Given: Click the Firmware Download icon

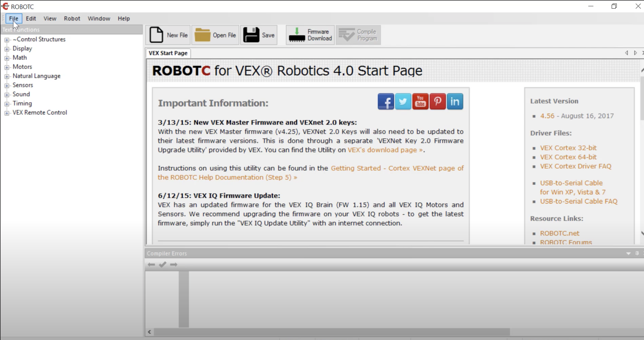Looking at the screenshot, I should point(310,35).
